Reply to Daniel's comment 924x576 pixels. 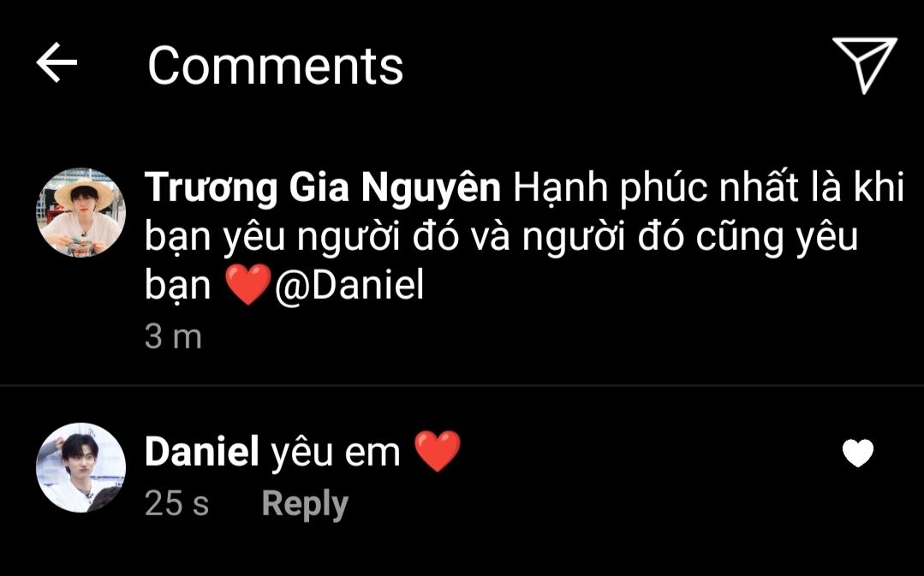click(x=305, y=504)
